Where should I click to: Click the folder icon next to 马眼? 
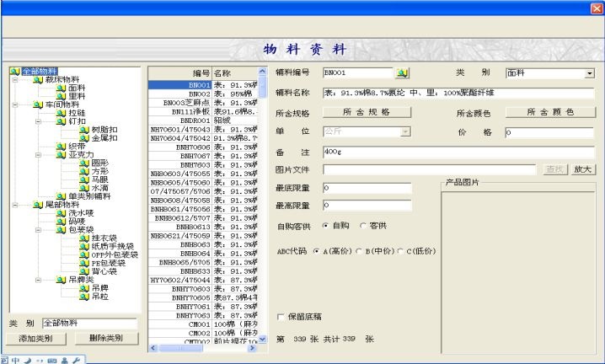[x=84, y=179]
